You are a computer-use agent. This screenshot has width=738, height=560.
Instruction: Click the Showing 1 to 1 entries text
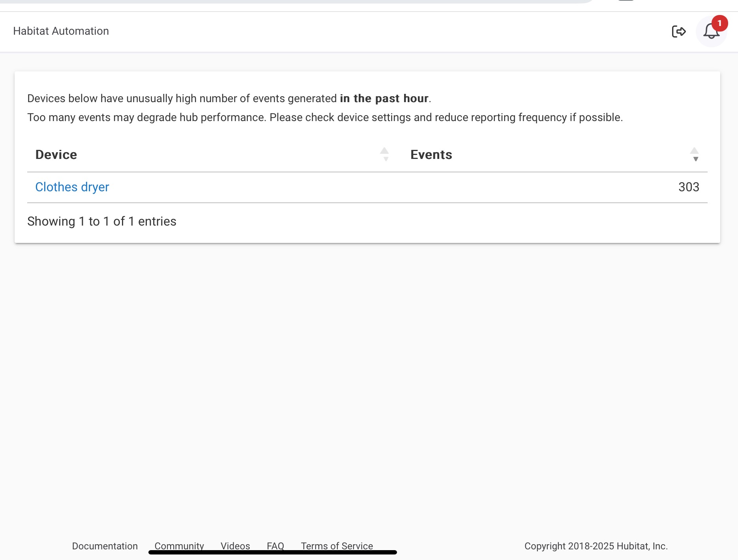tap(102, 221)
